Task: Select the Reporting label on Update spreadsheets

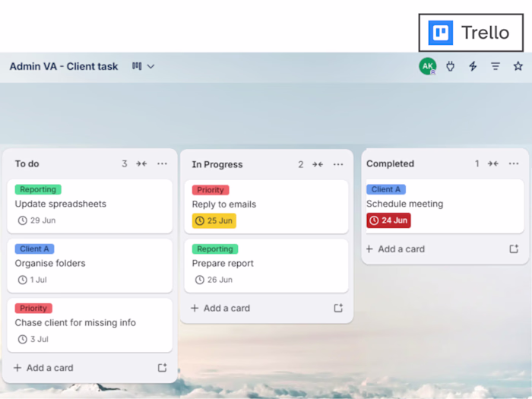Action: (38, 189)
